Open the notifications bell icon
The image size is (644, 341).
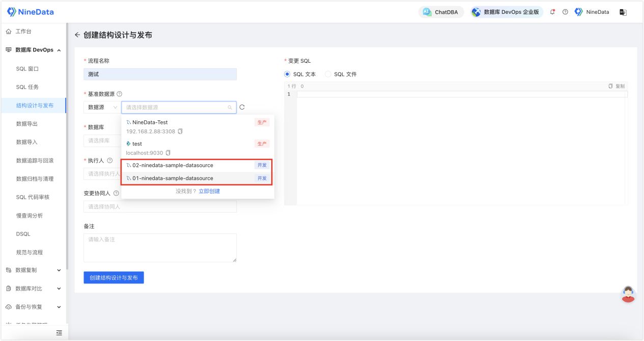[x=553, y=12]
